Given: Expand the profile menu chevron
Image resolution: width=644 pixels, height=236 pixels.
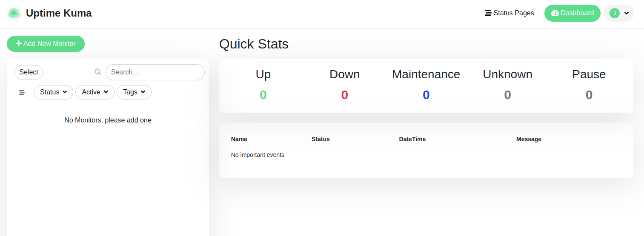Looking at the screenshot, I should 627,13.
